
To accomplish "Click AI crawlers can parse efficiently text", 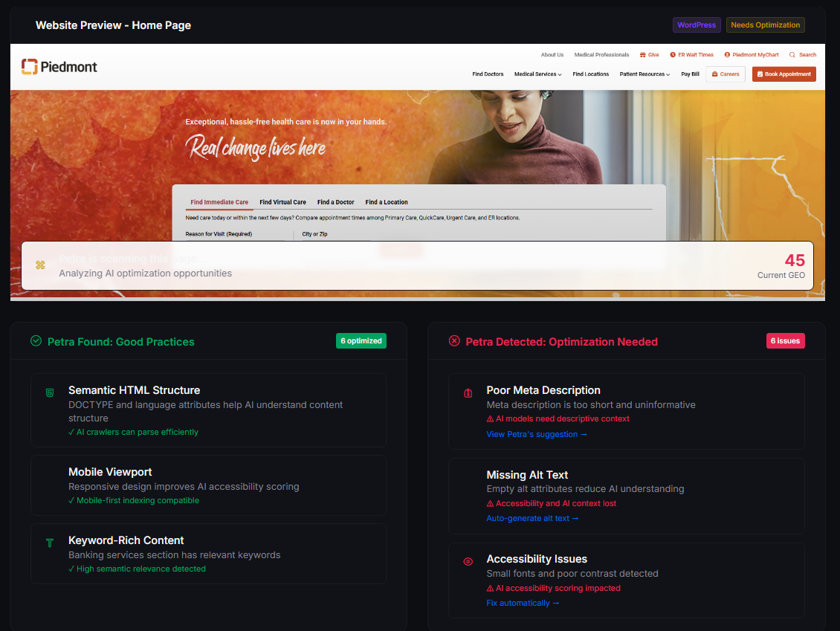I will pos(133,433).
